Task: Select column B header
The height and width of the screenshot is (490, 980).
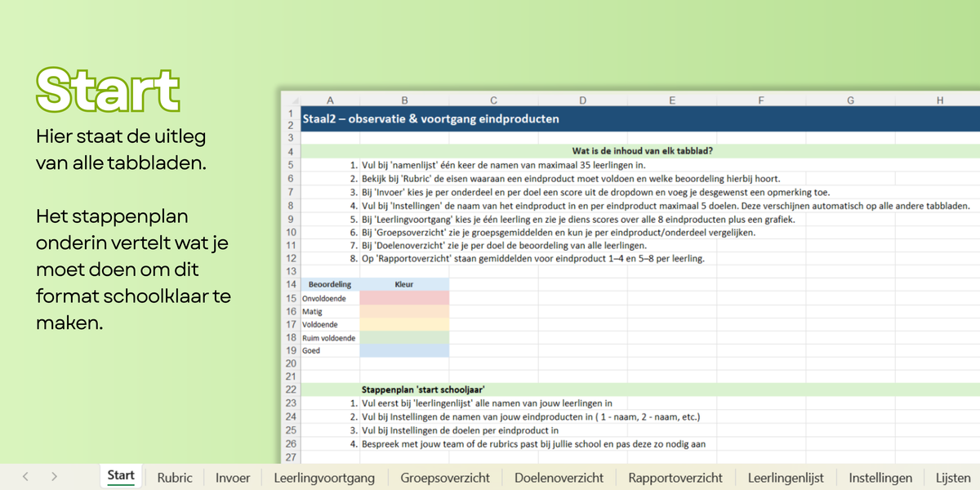Action: point(404,100)
